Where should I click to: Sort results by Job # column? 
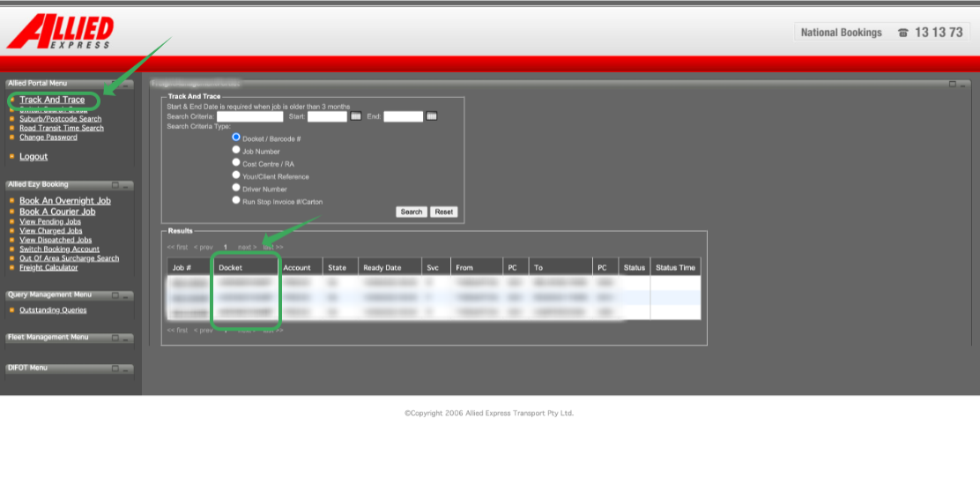pos(182,268)
